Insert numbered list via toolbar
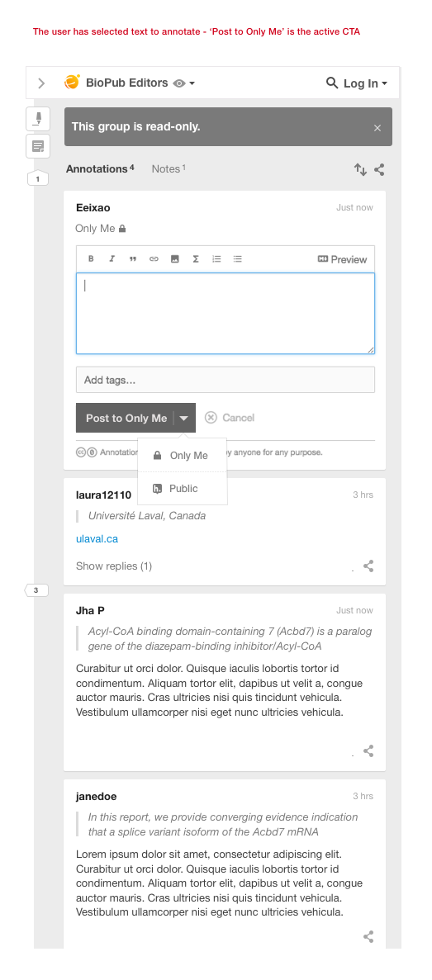The width and height of the screenshot is (432, 980). [216, 258]
